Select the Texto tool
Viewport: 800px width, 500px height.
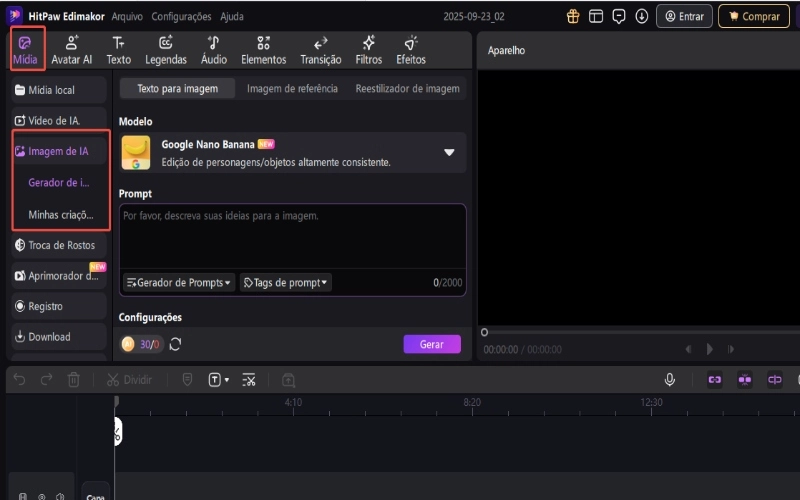(x=118, y=49)
